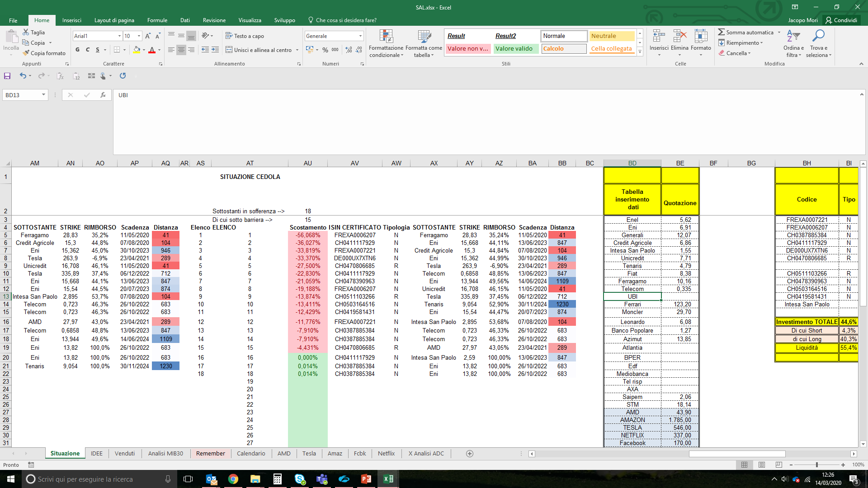The image size is (868, 488).
Task: Open the File menu
Action: click(x=13, y=20)
